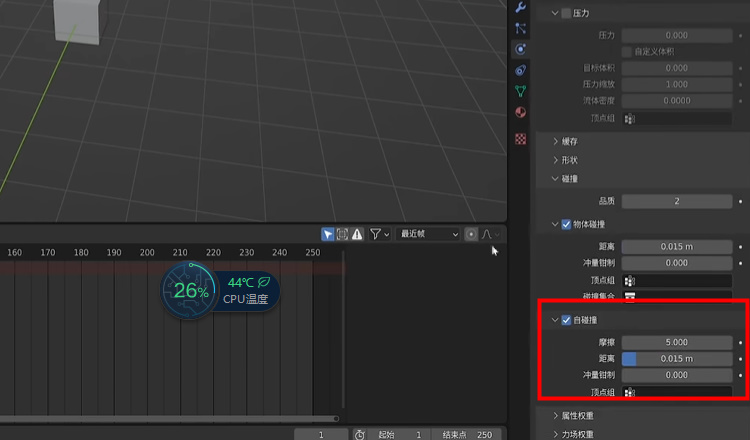Open the Object Data green triangle tab

pyautogui.click(x=520, y=91)
